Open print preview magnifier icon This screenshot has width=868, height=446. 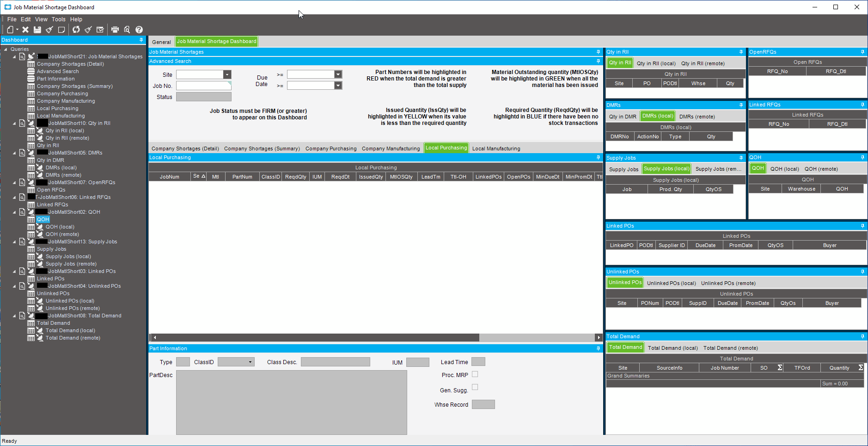pos(127,30)
